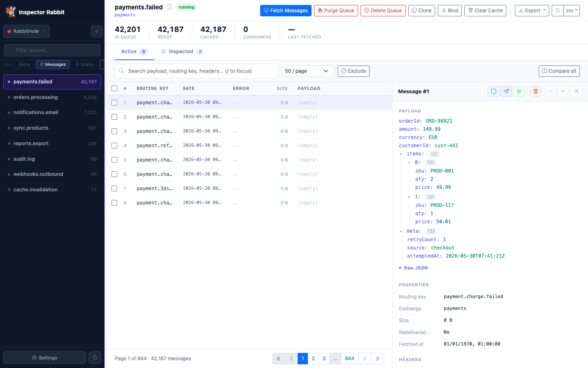Open the 30s auto-refresh interval dropdown

click(572, 11)
